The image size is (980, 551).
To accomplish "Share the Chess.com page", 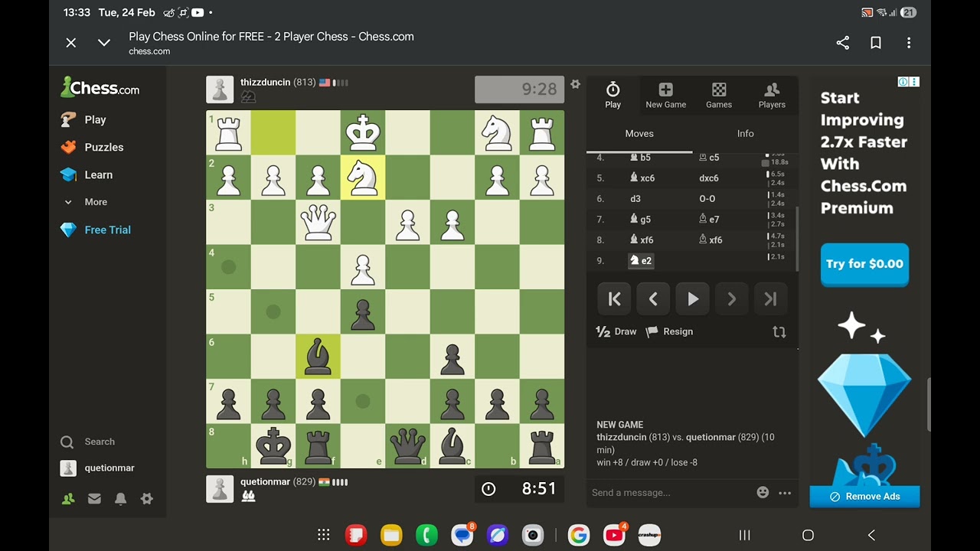I will (x=843, y=43).
